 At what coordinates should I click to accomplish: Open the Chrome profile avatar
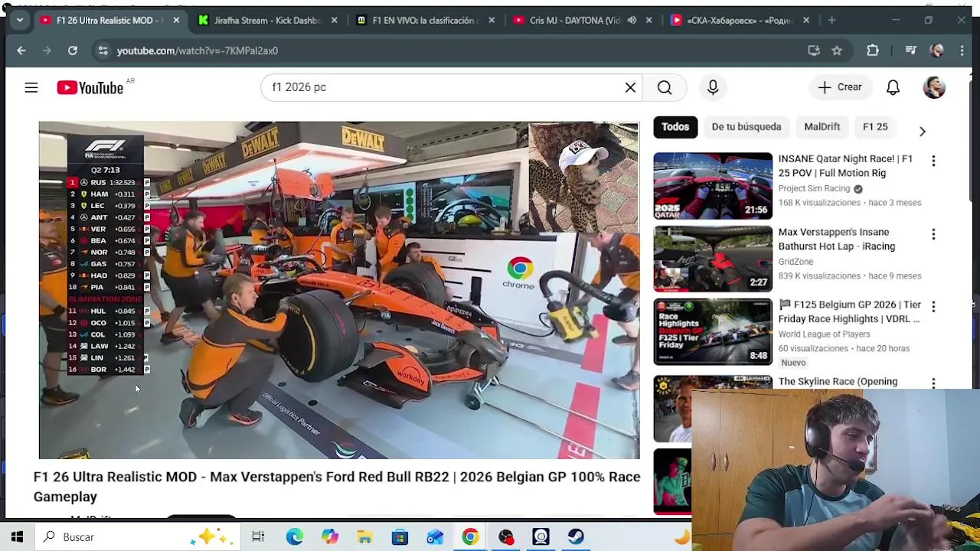(936, 51)
